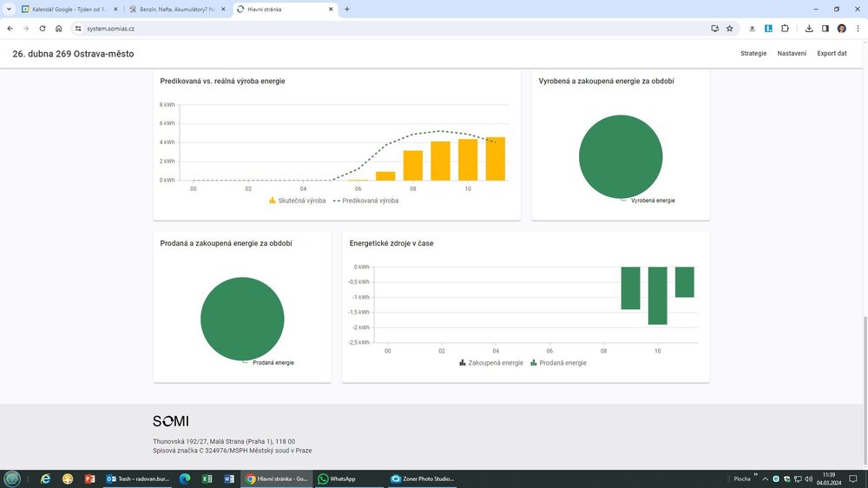Toggle Skutečná výroba legend series
The image size is (868, 488).
coord(297,201)
